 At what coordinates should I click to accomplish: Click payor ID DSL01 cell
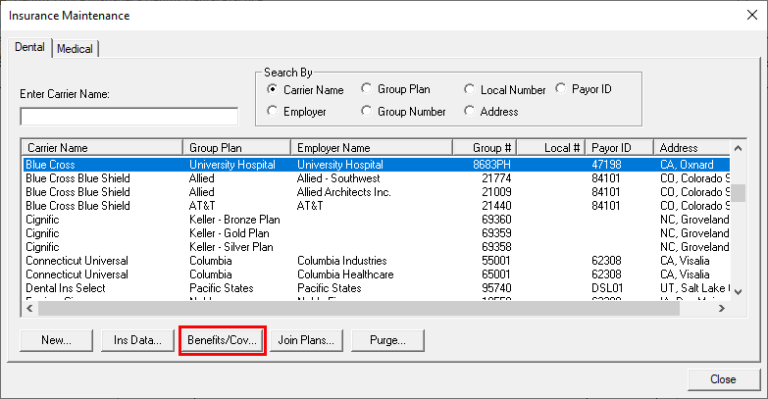pyautogui.click(x=607, y=288)
